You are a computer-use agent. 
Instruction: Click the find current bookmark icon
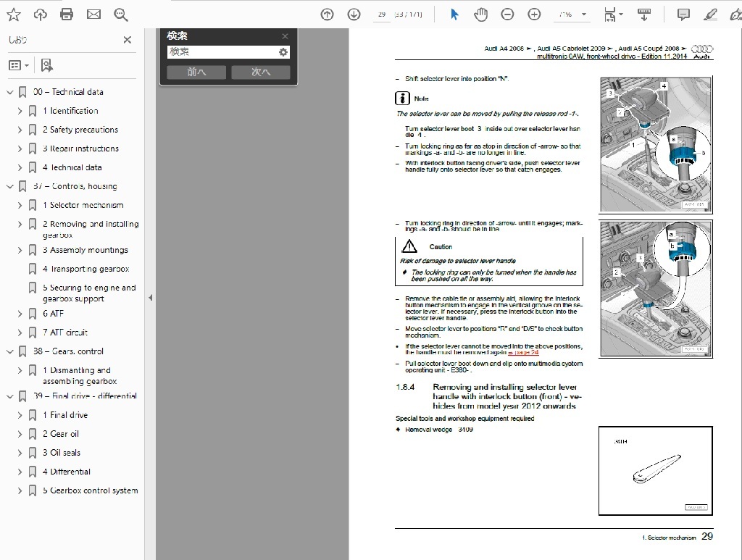point(46,65)
